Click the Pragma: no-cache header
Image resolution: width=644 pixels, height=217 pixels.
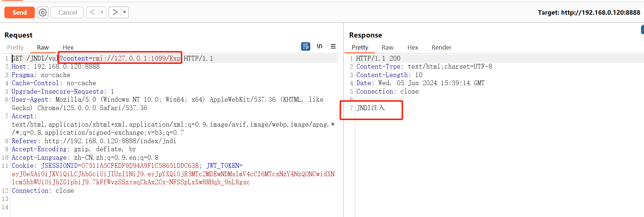tap(41, 75)
